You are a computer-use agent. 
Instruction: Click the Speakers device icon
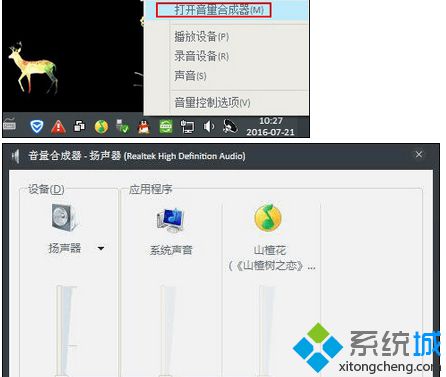(65, 218)
